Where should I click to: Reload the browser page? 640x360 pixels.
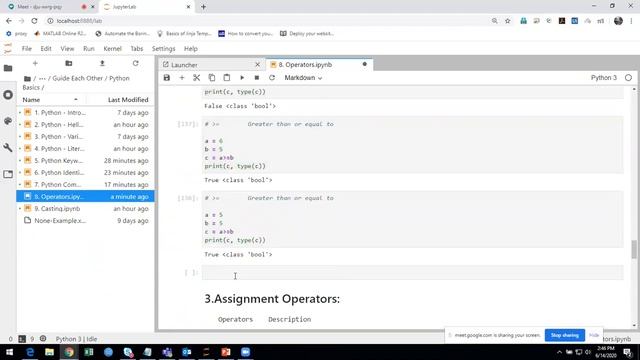pos(34,21)
